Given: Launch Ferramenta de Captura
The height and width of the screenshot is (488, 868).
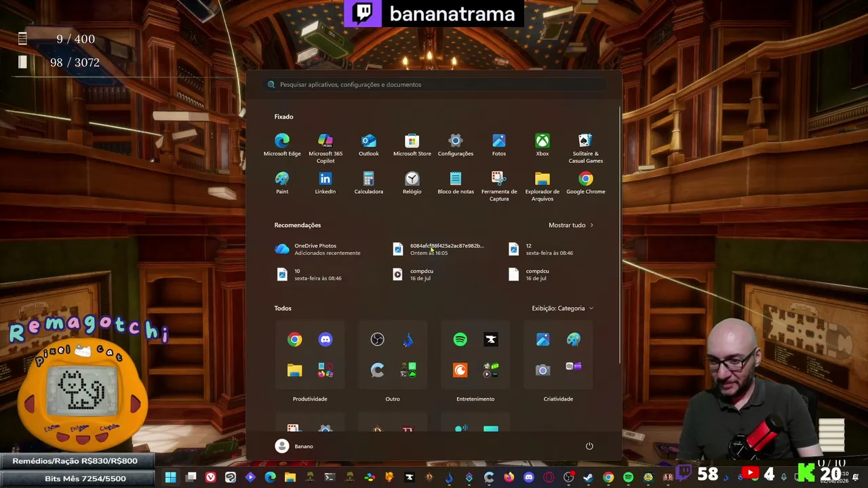Looking at the screenshot, I should click(499, 186).
